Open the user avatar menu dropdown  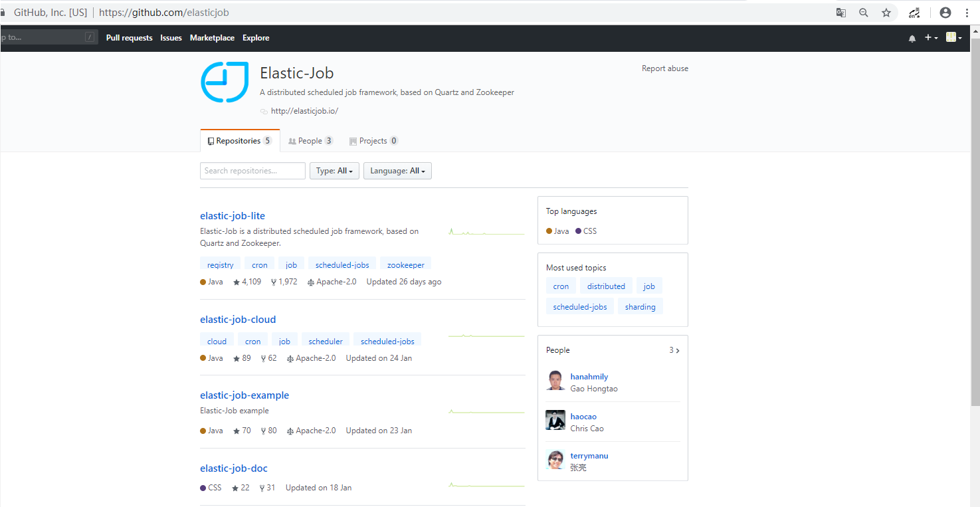click(x=954, y=38)
